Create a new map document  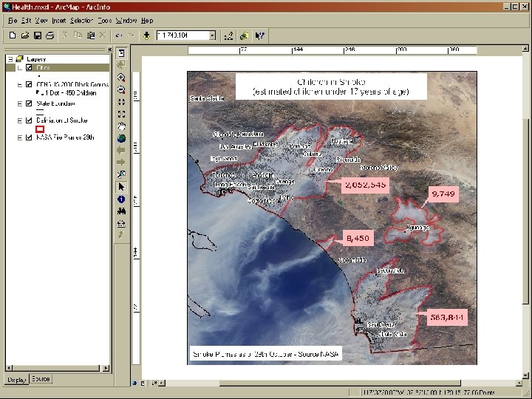click(13, 35)
